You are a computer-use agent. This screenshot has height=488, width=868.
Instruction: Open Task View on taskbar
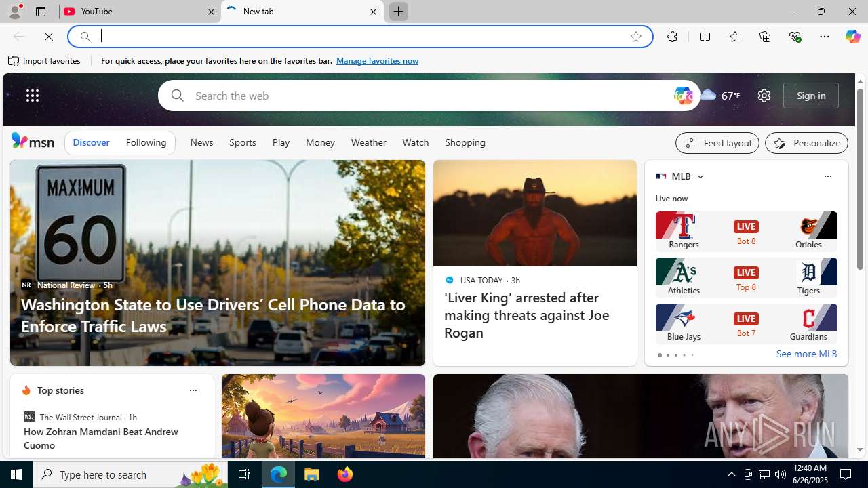[244, 474]
